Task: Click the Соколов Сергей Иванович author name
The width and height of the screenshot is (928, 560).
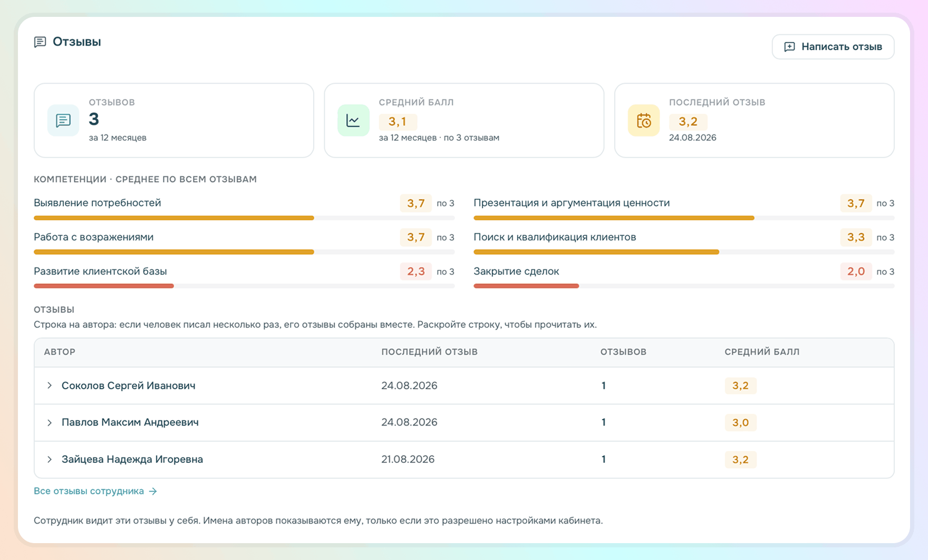Action: [128, 385]
